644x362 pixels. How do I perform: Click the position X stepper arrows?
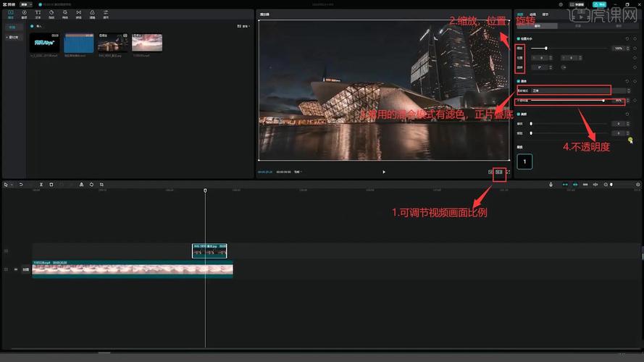(551, 58)
